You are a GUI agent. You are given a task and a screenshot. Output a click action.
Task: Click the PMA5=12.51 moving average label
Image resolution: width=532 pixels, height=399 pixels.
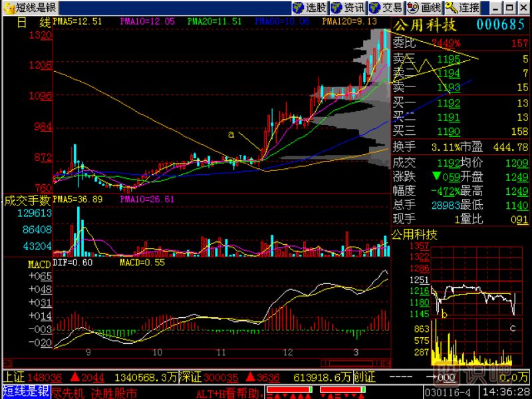tap(78, 21)
